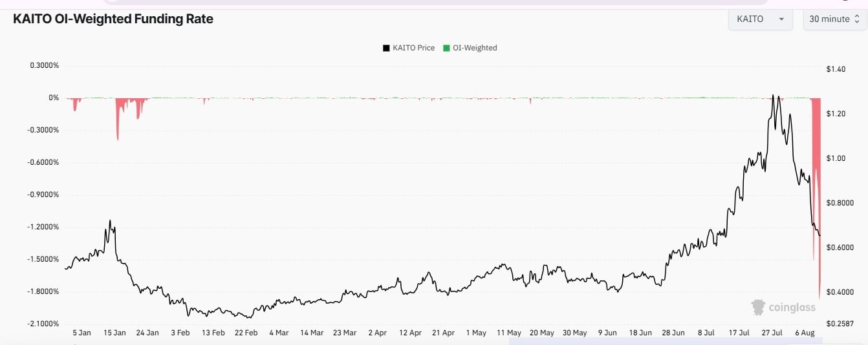Click the 17 Jul date label

[x=739, y=333]
